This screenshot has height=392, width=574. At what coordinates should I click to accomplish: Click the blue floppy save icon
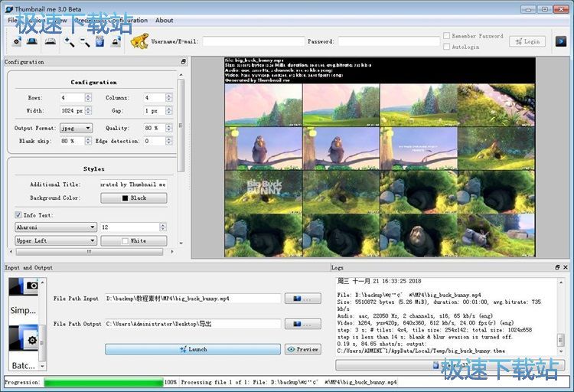point(100,41)
